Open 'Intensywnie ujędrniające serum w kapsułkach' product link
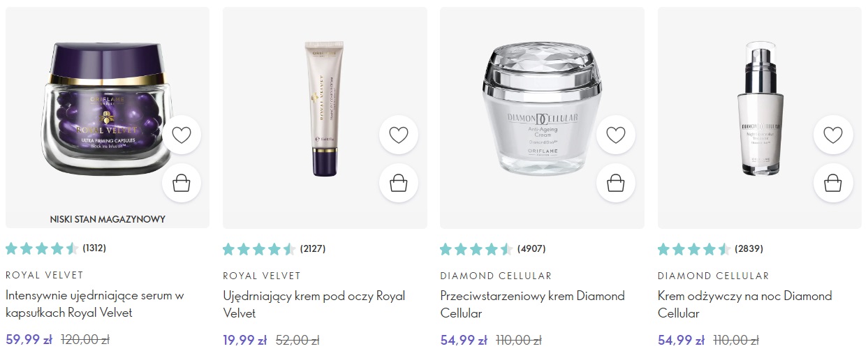868x358 pixels. (x=94, y=304)
